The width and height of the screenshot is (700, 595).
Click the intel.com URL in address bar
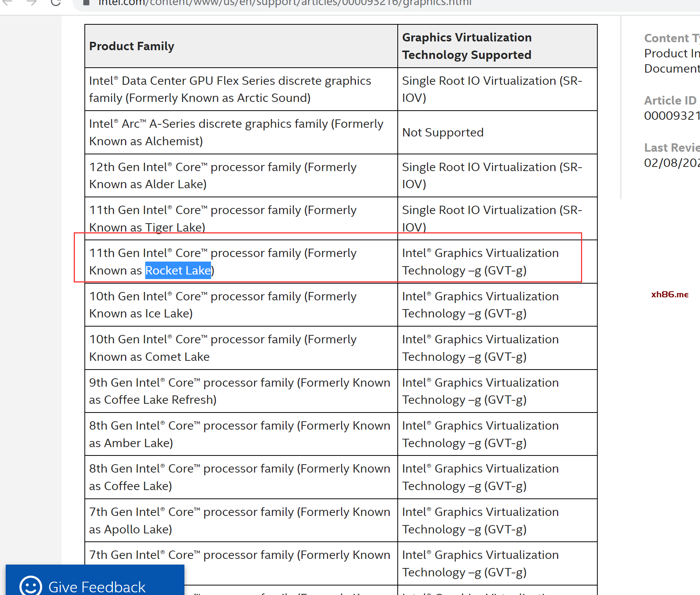point(285,3)
